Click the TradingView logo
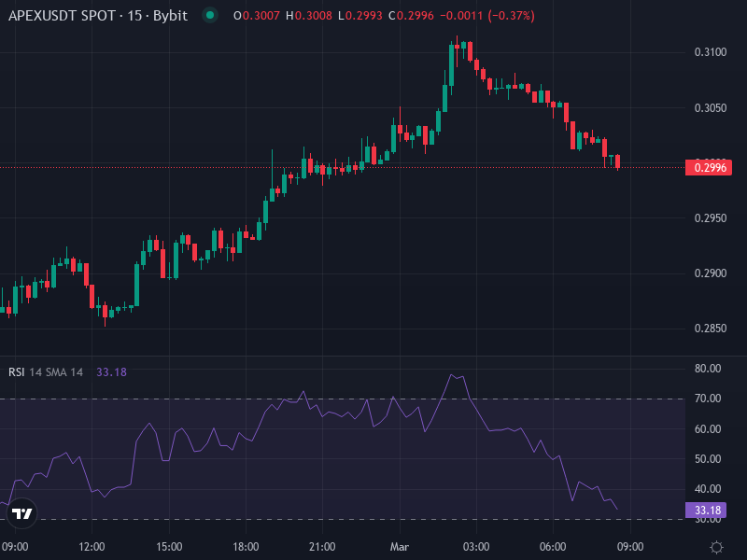 click(x=21, y=513)
